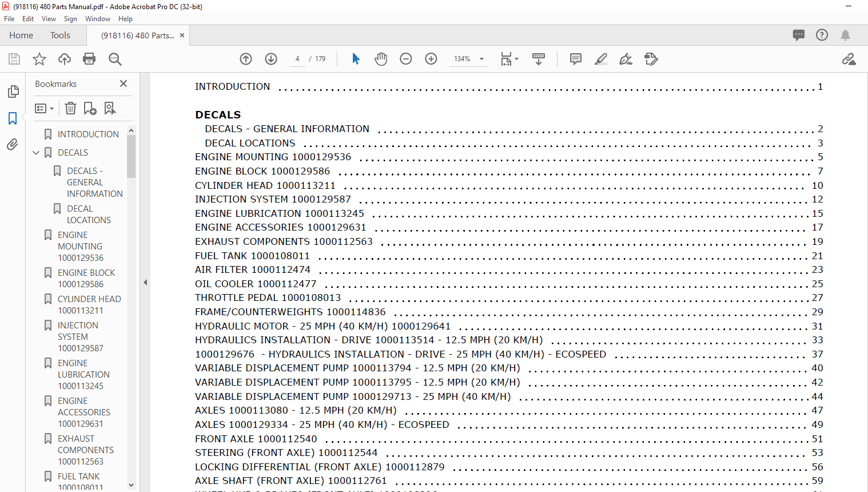This screenshot has width=868, height=492.
Task: Open the find text magnifier tool
Action: tap(115, 59)
